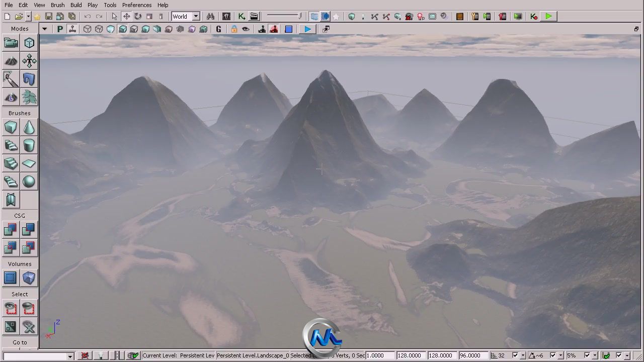Toggle scale snapping checkbox
This screenshot has height=362, width=644.
coord(587,355)
